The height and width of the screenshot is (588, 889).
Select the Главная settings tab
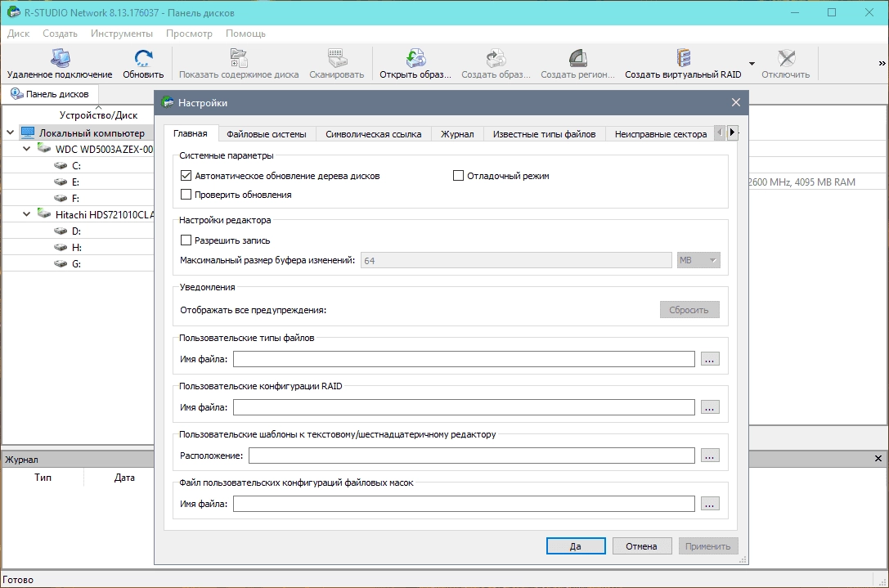191,133
